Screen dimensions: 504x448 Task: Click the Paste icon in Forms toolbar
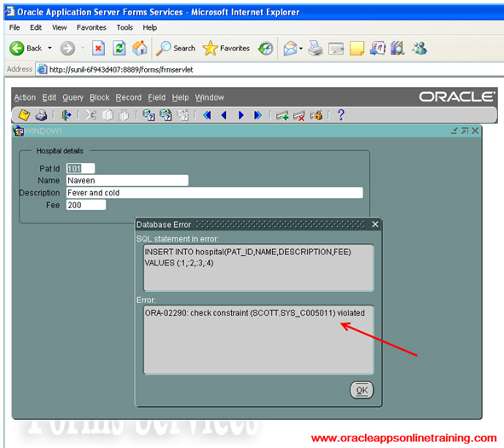point(124,115)
